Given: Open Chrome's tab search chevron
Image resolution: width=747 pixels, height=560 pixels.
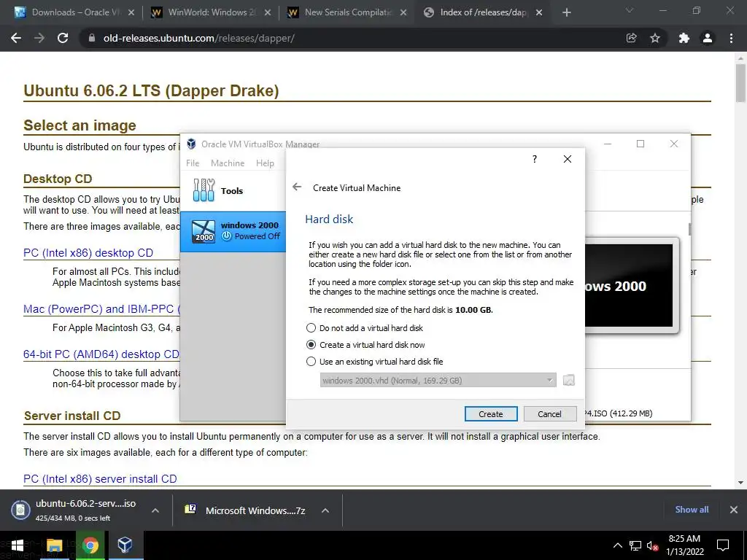Looking at the screenshot, I should (x=630, y=10).
